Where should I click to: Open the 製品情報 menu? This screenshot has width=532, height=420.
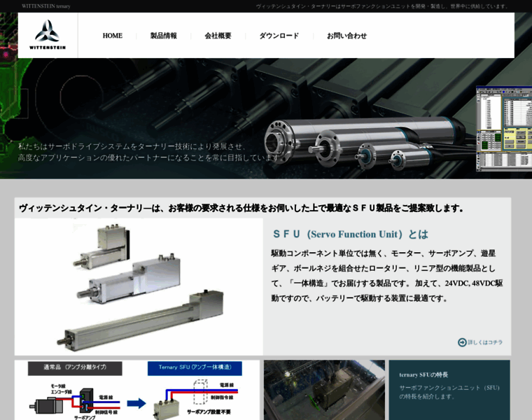(164, 36)
